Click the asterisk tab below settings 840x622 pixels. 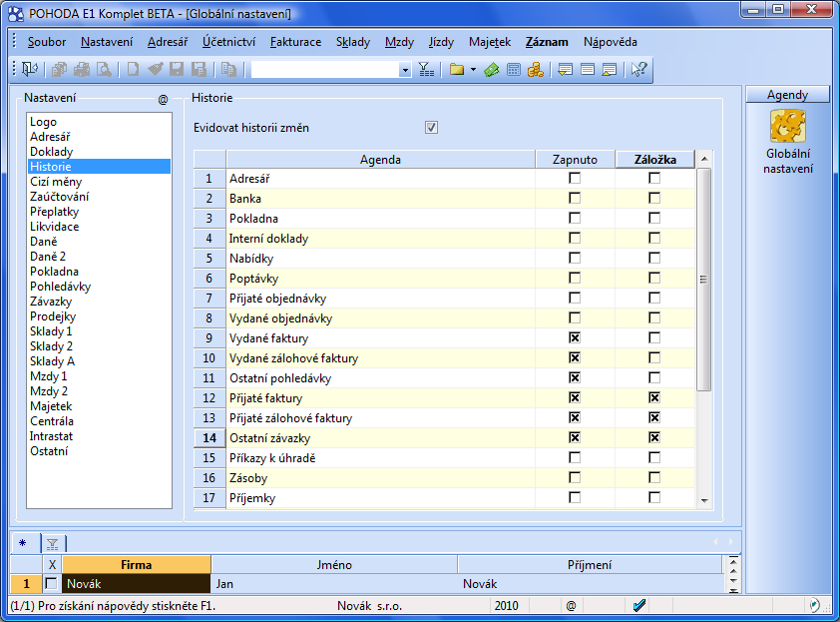coord(23,543)
